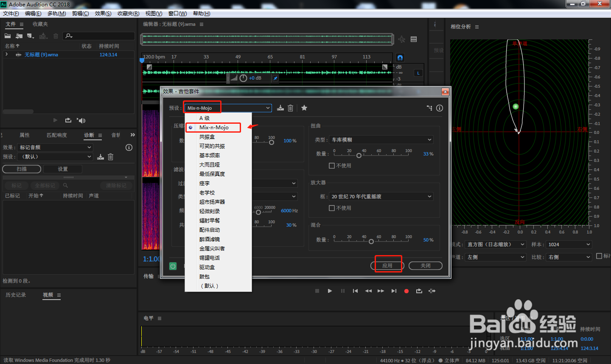This screenshot has width=611, height=364.
Task: Open channel map editor icon in dialog
Action: [x=429, y=108]
